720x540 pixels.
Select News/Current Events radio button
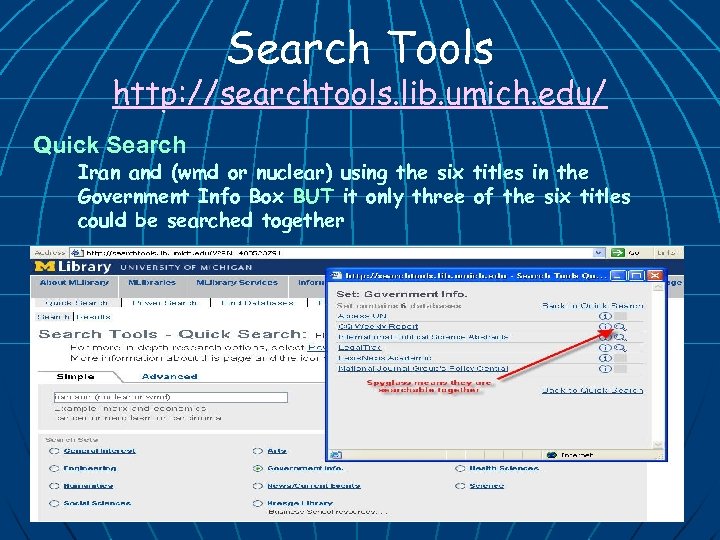tap(258, 486)
